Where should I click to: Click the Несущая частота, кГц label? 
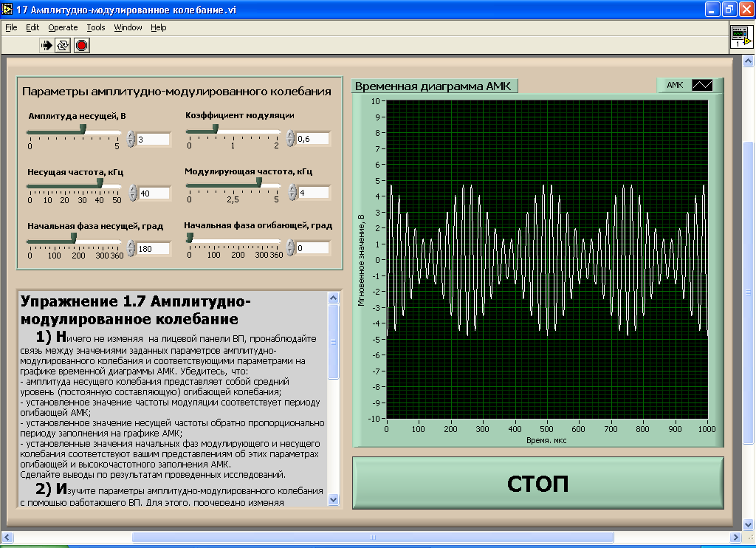coord(76,172)
